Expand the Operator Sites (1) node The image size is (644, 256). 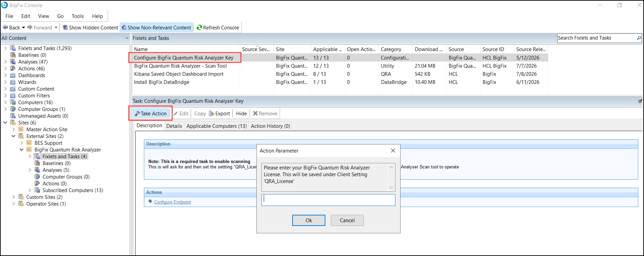click(14, 204)
